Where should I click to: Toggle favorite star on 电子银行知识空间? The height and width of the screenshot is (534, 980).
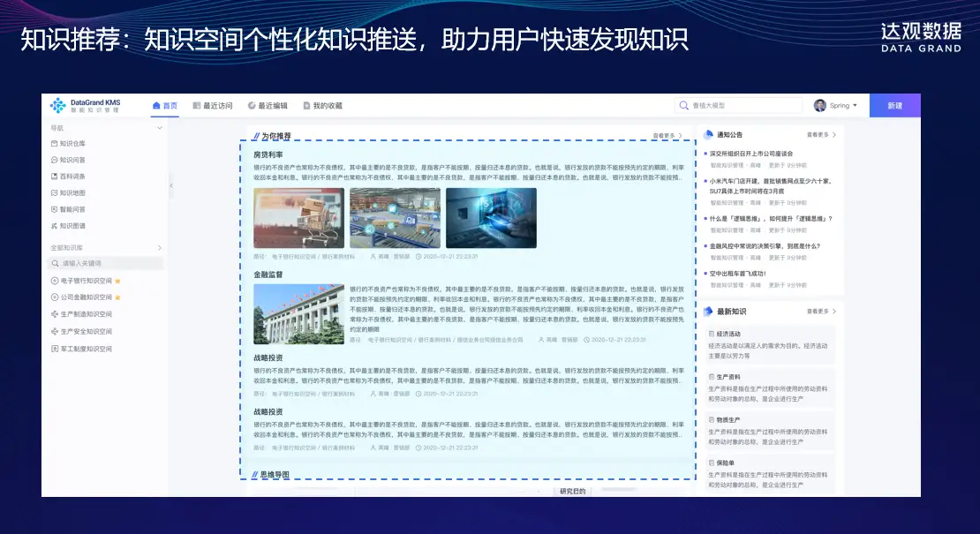tap(117, 281)
